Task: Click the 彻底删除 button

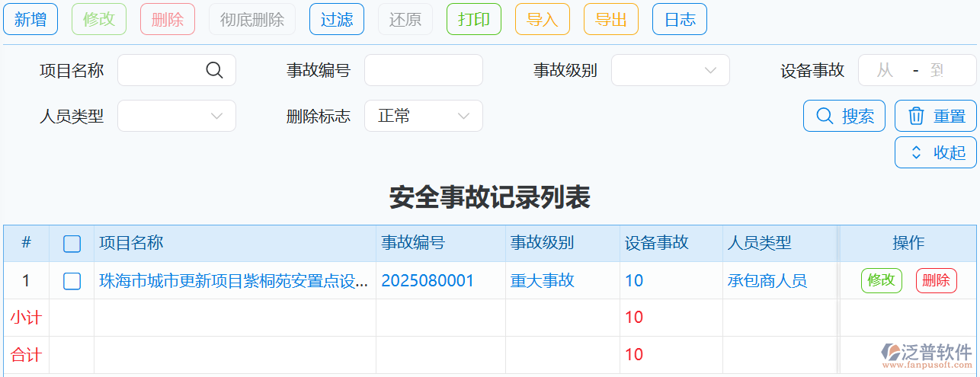Action: click(252, 19)
